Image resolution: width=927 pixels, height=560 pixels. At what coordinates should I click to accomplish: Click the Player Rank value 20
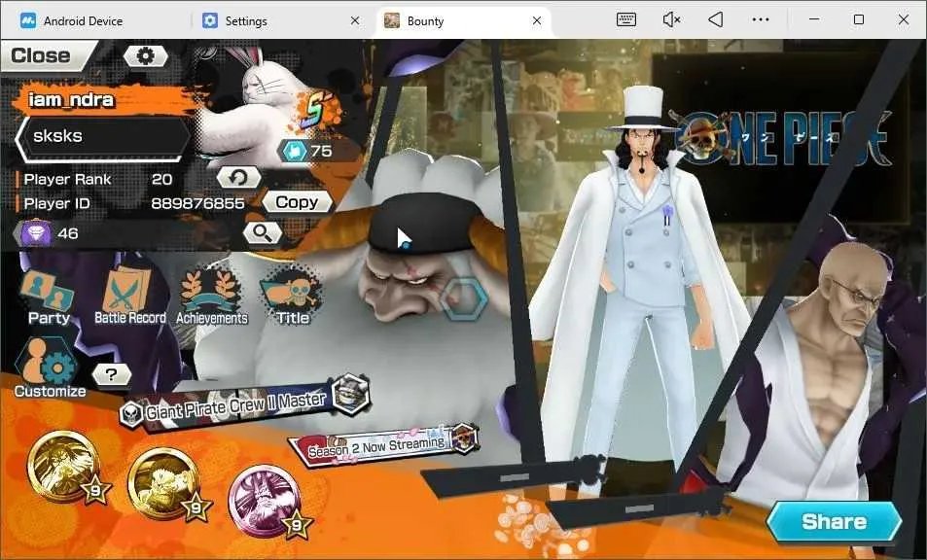162,179
